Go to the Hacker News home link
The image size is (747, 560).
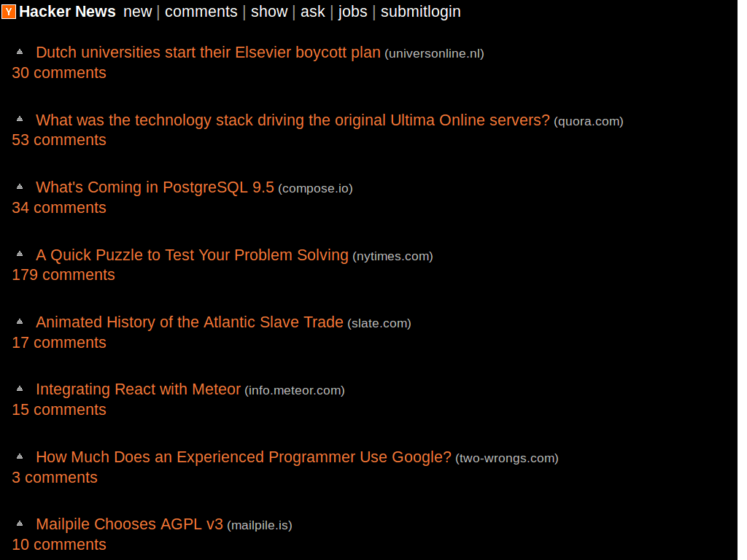click(x=67, y=12)
